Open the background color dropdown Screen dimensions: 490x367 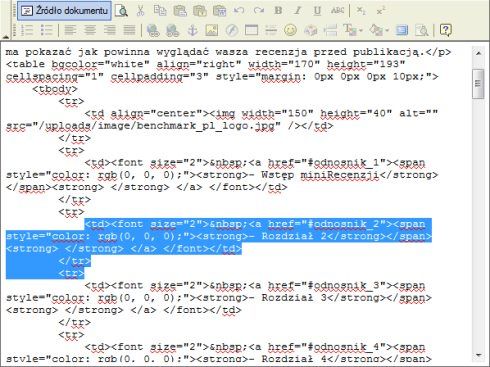pos(379,30)
